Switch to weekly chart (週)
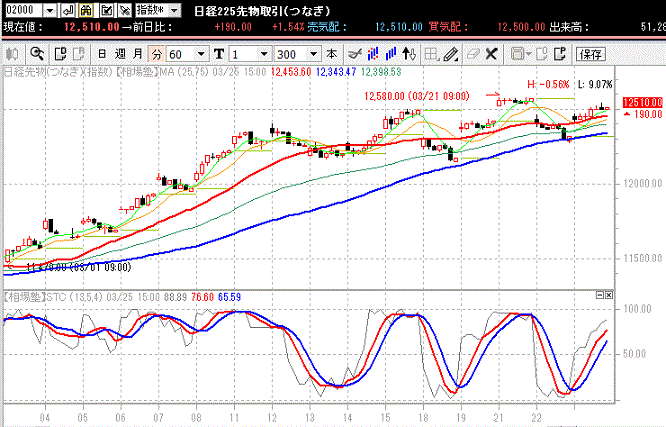The width and height of the screenshot is (666, 427). point(120,54)
